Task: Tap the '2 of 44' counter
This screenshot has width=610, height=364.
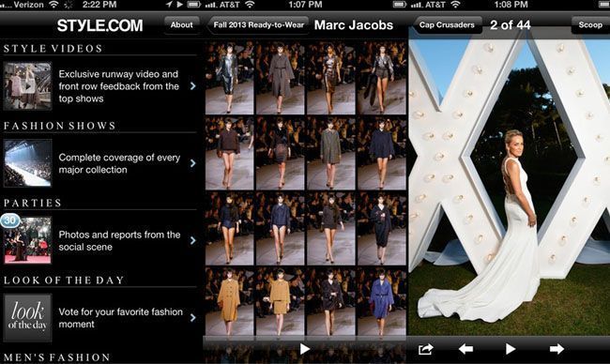Action: (x=510, y=25)
